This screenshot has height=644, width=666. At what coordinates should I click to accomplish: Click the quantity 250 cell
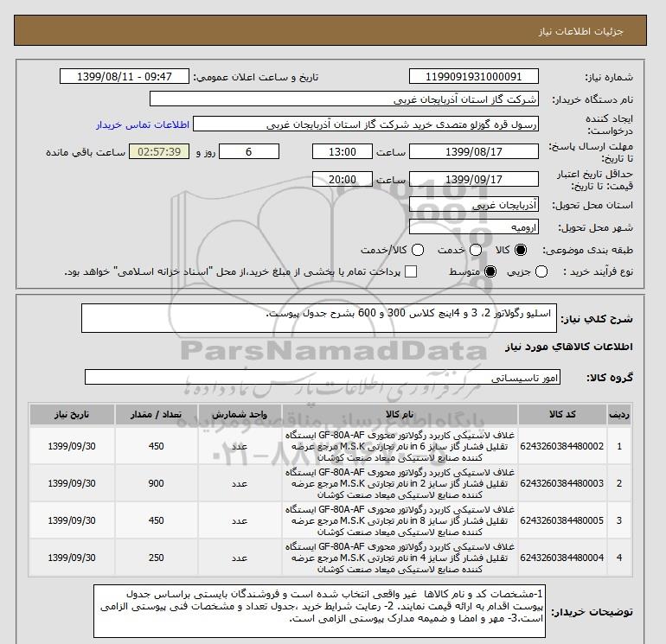156,558
